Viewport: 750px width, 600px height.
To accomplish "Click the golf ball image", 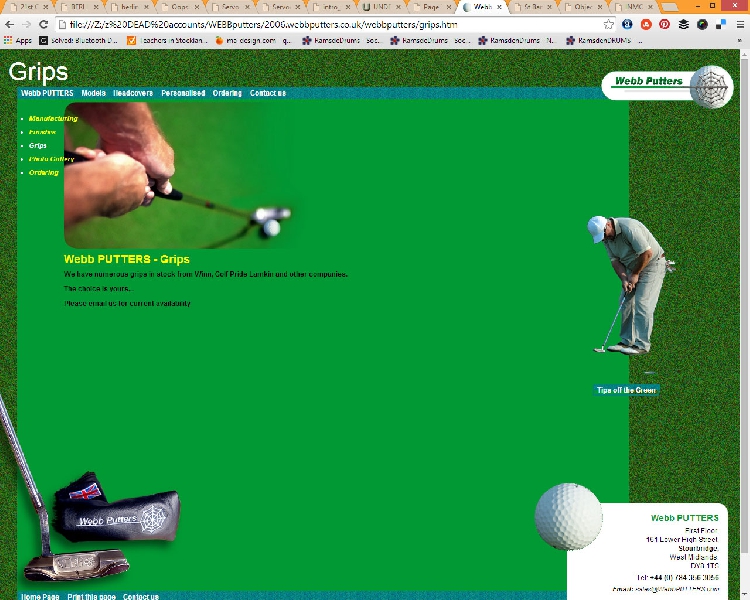I will 569,516.
